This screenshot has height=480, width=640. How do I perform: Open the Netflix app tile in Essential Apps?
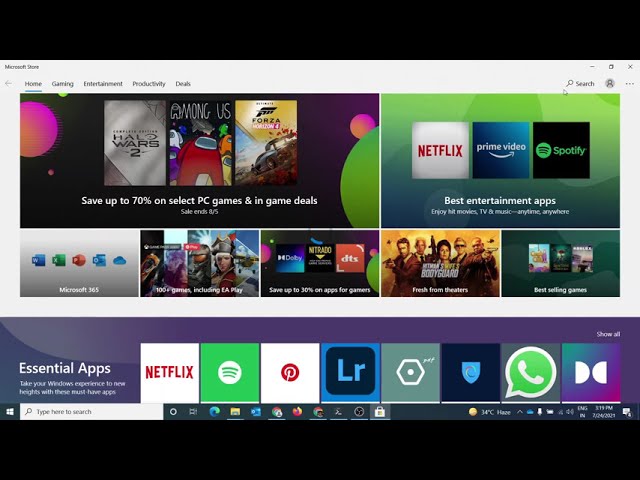(169, 373)
